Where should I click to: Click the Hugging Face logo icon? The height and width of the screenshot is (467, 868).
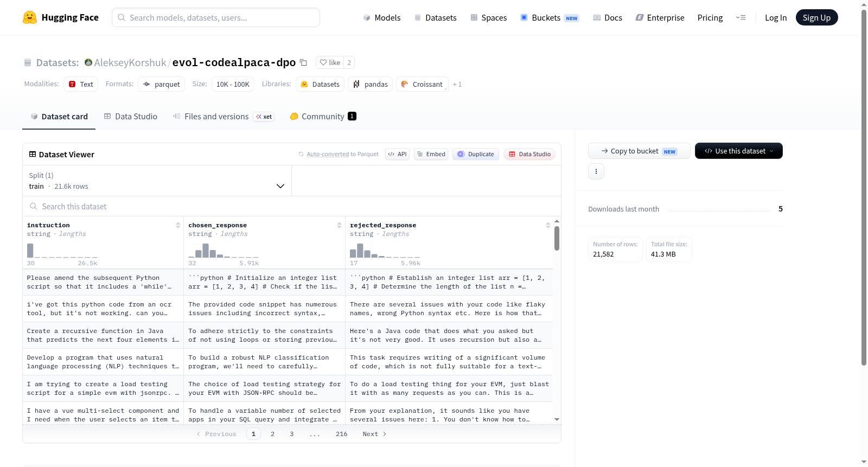pyautogui.click(x=30, y=17)
